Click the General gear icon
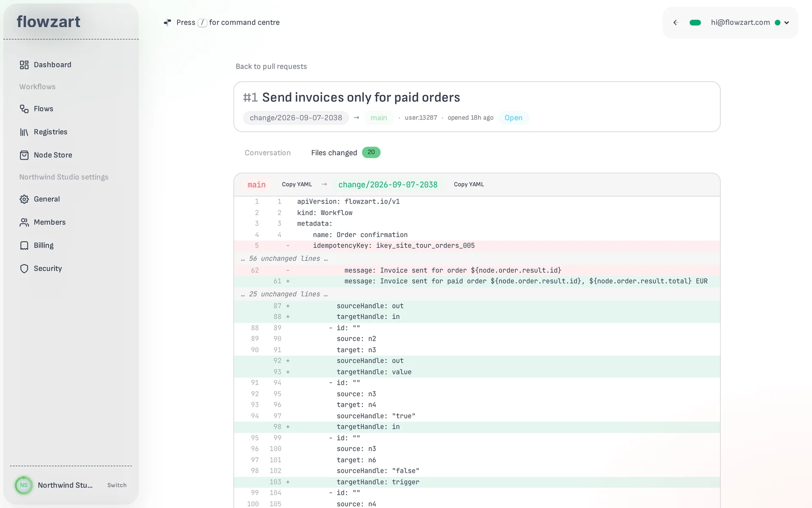The width and height of the screenshot is (812, 508). click(x=24, y=199)
